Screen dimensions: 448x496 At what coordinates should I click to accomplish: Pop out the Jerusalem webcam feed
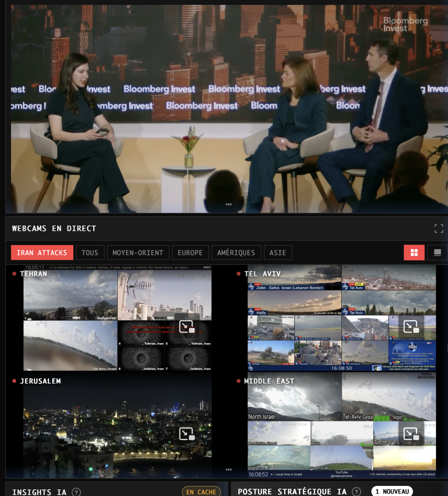tap(187, 434)
